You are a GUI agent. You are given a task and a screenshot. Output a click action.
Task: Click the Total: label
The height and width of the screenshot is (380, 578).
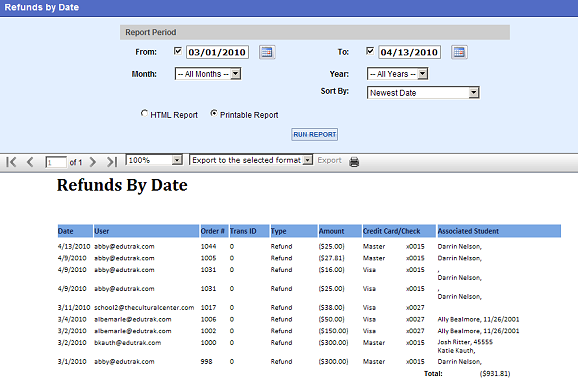(x=433, y=373)
